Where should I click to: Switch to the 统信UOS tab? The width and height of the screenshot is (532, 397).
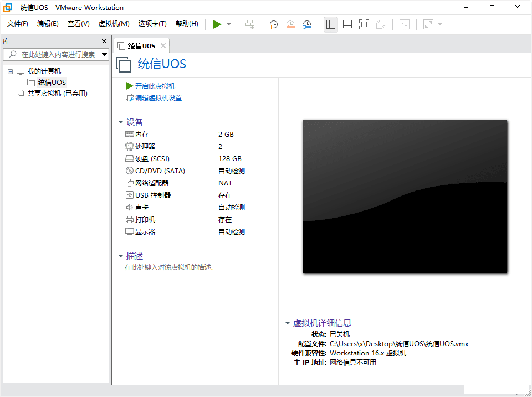[x=141, y=46]
